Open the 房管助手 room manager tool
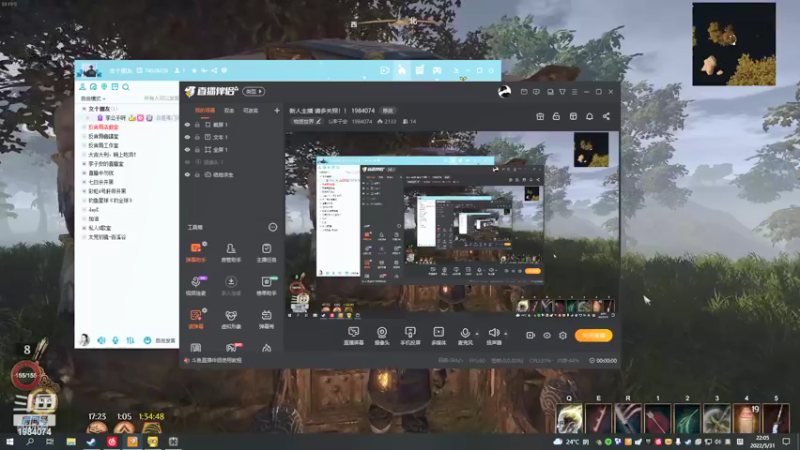Viewport: 800px width, 450px height. (x=231, y=253)
